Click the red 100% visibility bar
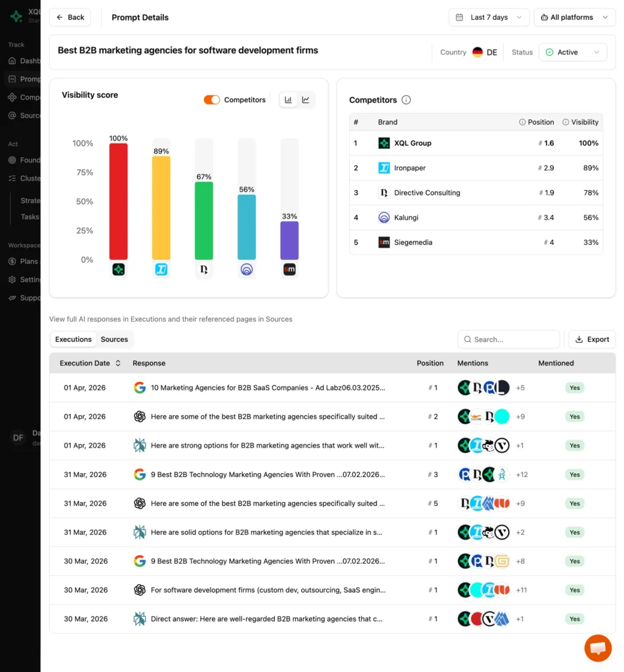Image resolution: width=624 pixels, height=672 pixels. click(x=118, y=201)
